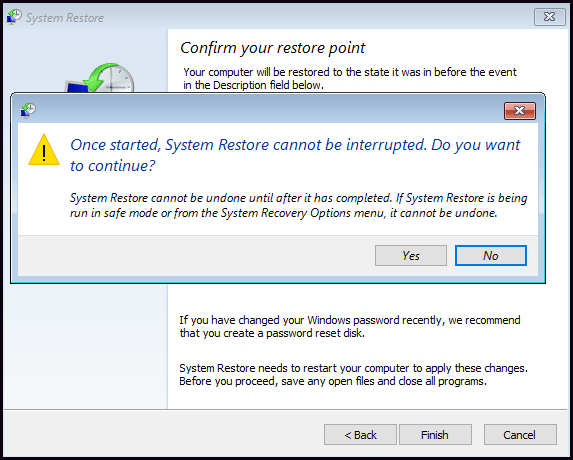Click the 'Your computer will be restored' text
573x460 pixels.
(x=350, y=78)
